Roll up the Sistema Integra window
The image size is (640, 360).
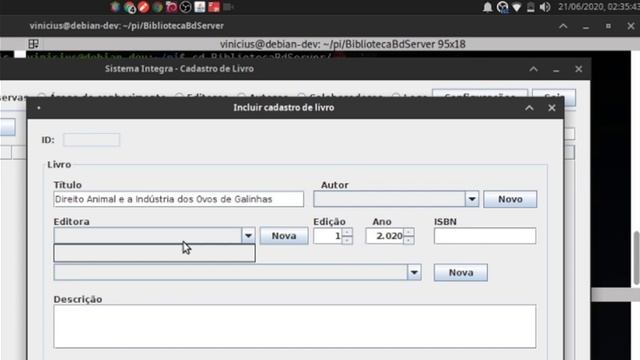[533, 69]
